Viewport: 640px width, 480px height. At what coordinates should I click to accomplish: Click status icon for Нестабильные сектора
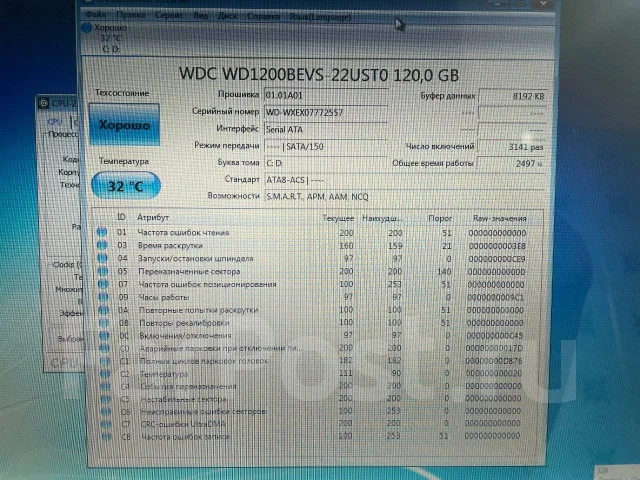pos(106,399)
